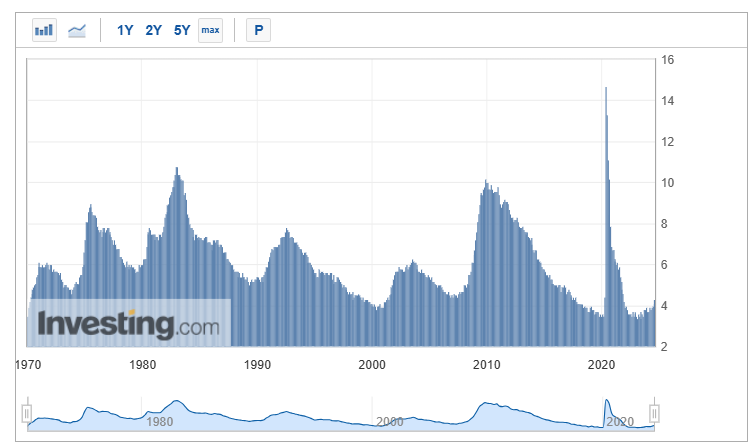Click the 2010 x-axis label
This screenshot has width=750, height=447.
tap(486, 365)
